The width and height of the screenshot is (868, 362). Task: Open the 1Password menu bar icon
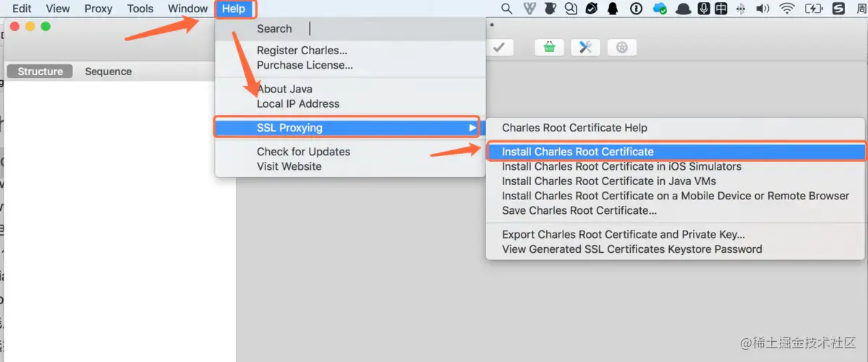[636, 9]
